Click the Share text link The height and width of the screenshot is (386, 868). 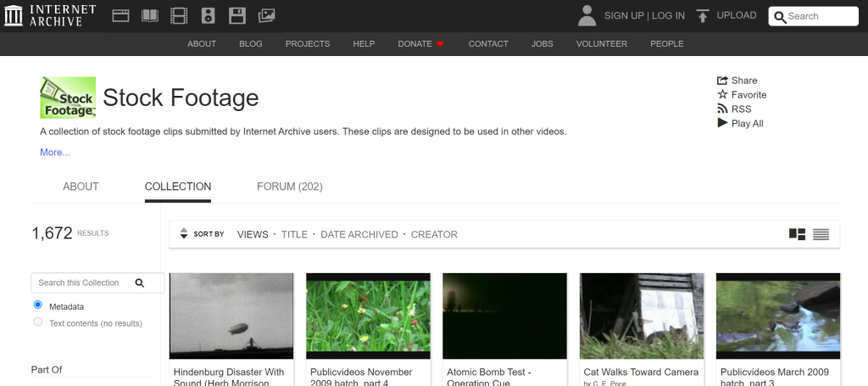(744, 81)
